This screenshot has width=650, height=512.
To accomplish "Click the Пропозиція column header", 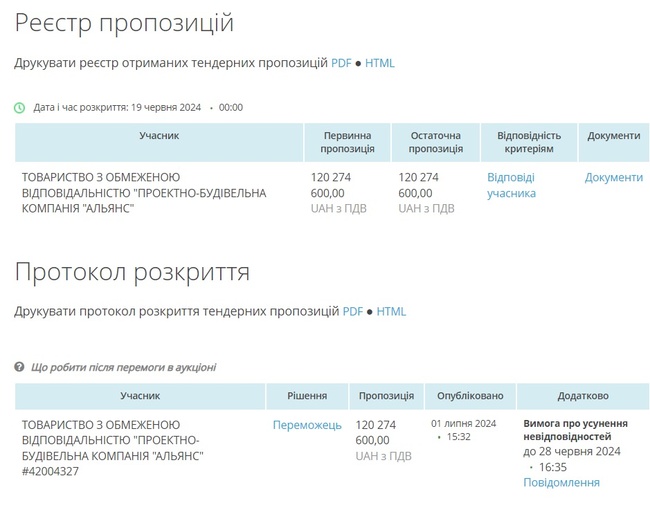I will 386,396.
